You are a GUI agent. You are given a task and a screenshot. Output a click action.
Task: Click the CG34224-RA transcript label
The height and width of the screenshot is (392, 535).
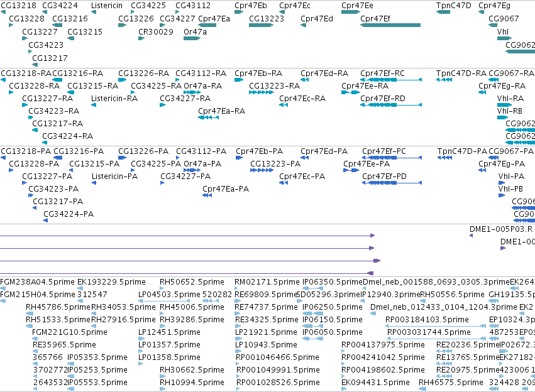pyautogui.click(x=67, y=136)
